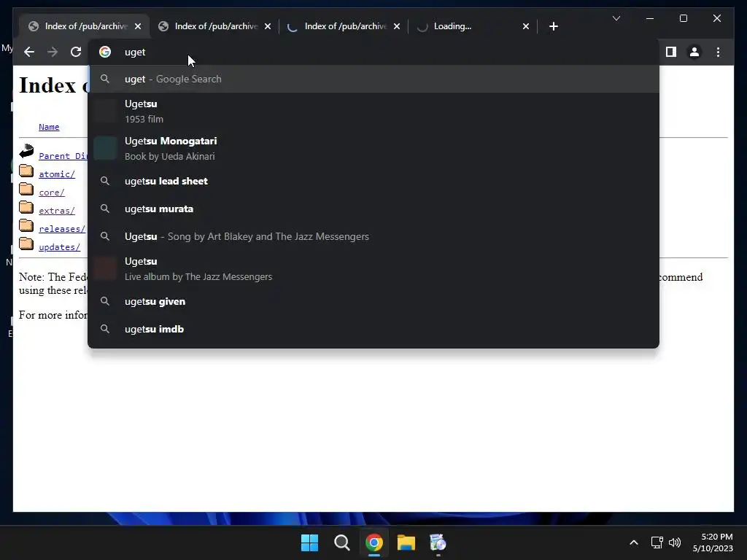Click the folder icon next to releases/
The image size is (747, 560).
(26, 225)
